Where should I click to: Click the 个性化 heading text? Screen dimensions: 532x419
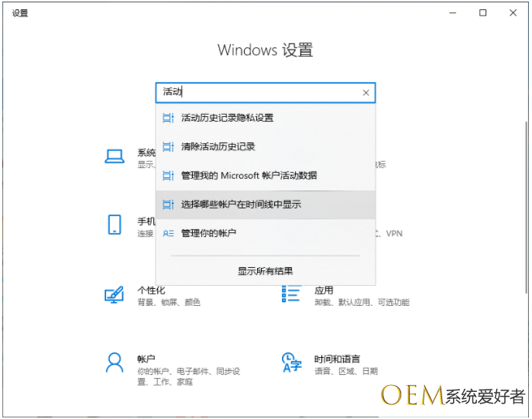click(151, 290)
